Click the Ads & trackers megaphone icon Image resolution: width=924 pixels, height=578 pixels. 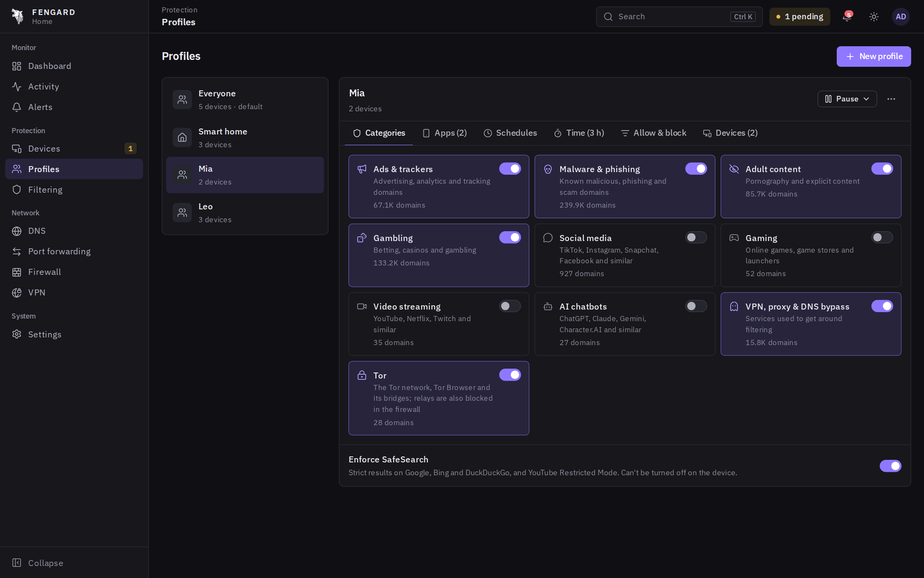click(362, 169)
